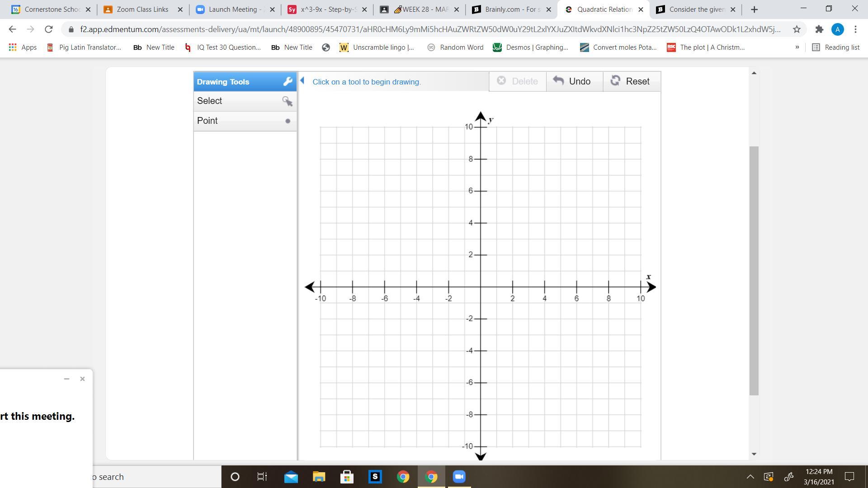Open Reading list
The height and width of the screenshot is (488, 868).
836,47
